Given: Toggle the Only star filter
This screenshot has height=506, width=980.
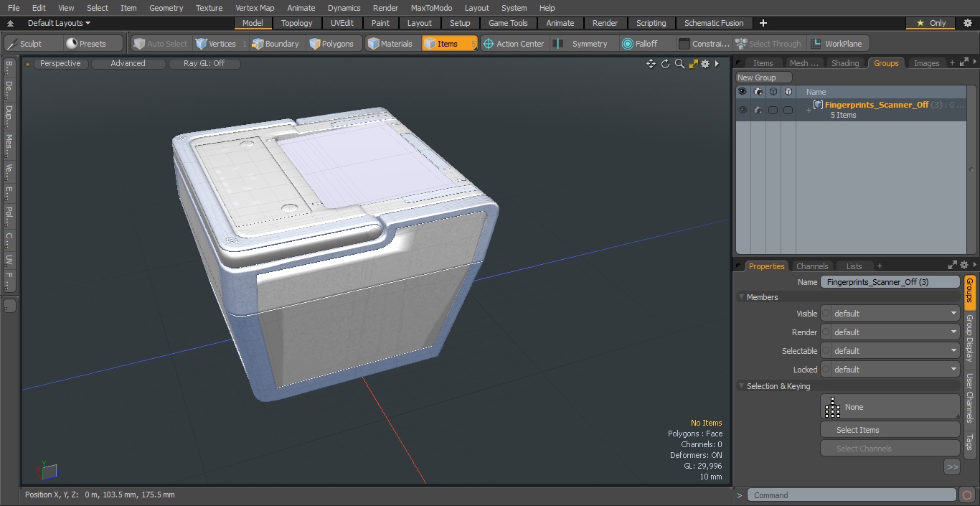Looking at the screenshot, I should (x=931, y=23).
